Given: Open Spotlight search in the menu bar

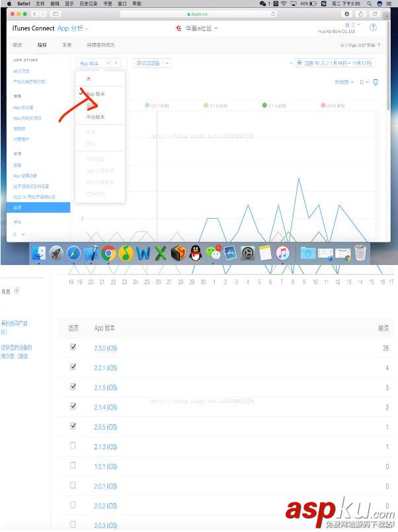Looking at the screenshot, I should pyautogui.click(x=369, y=3).
